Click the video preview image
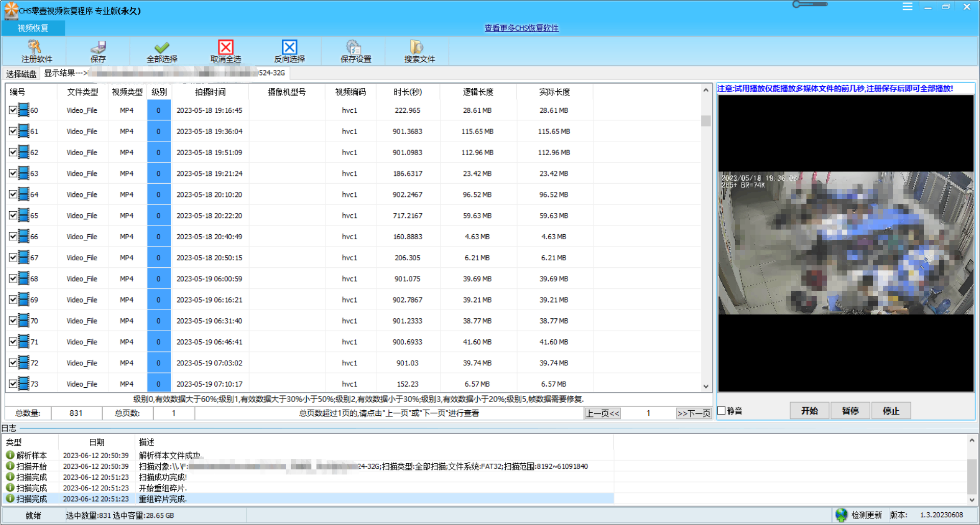This screenshot has width=980, height=525. tap(846, 243)
